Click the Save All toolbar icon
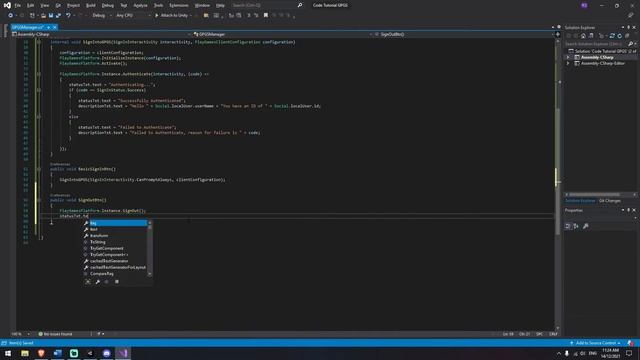This screenshot has width=640, height=360. click(58, 16)
